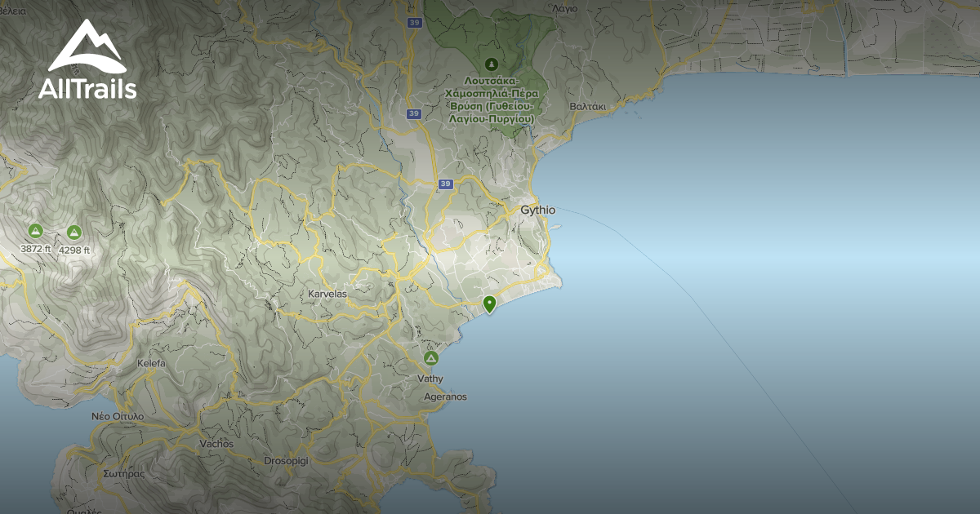Click the Karvelas place label
980x514 pixels.
pyautogui.click(x=327, y=292)
